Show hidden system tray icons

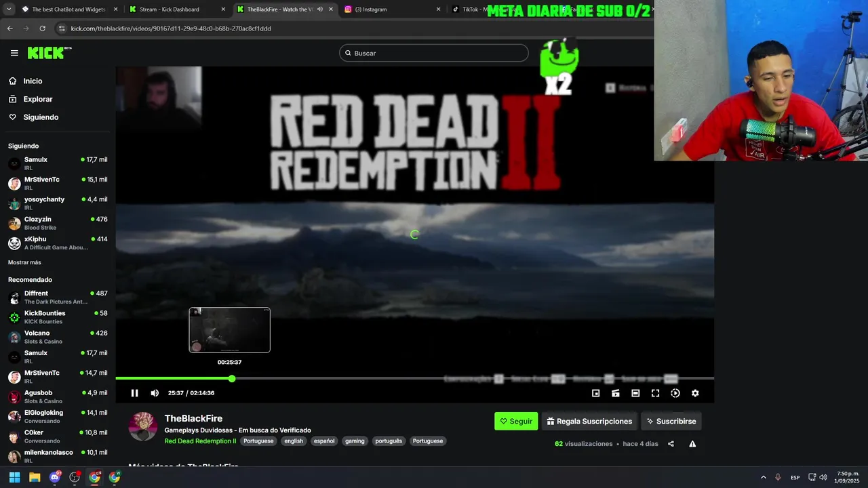click(763, 477)
